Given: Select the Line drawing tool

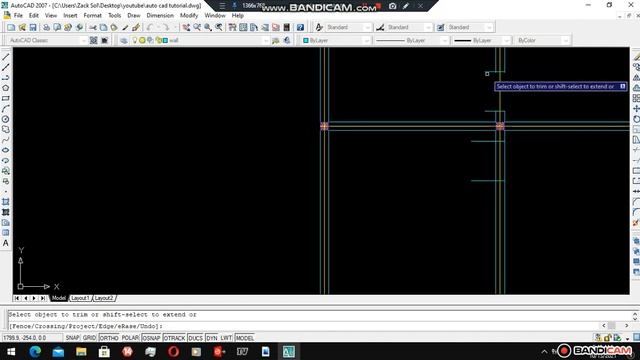Looking at the screenshot, I should (x=6, y=57).
